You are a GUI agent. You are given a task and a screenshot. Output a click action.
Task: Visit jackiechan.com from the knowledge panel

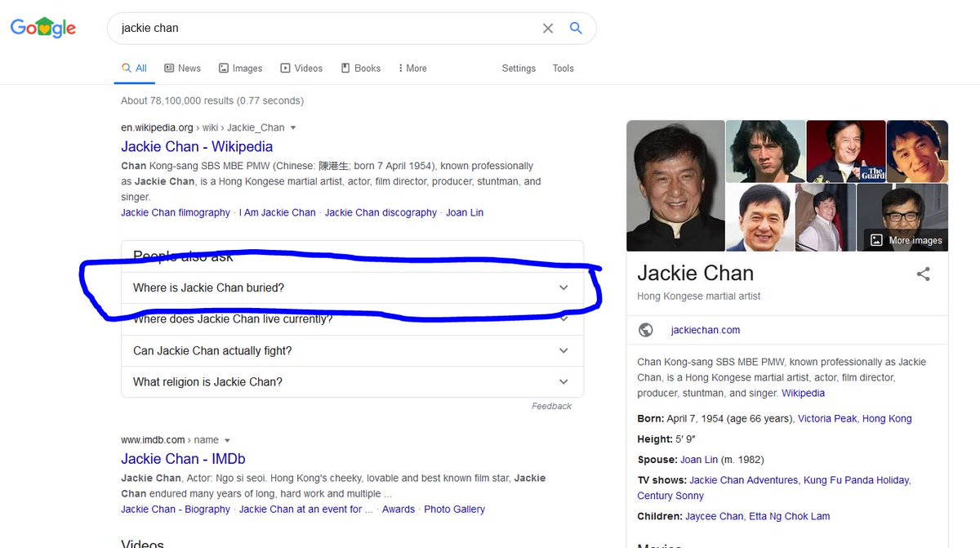coord(706,330)
